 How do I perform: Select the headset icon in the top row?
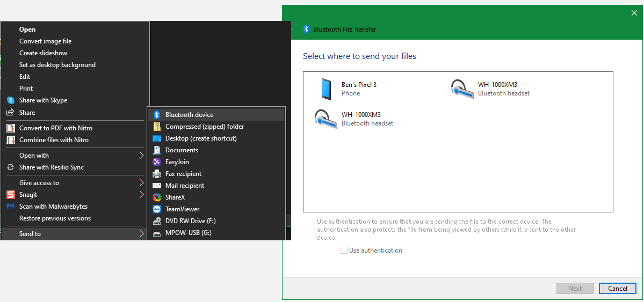[x=462, y=89]
